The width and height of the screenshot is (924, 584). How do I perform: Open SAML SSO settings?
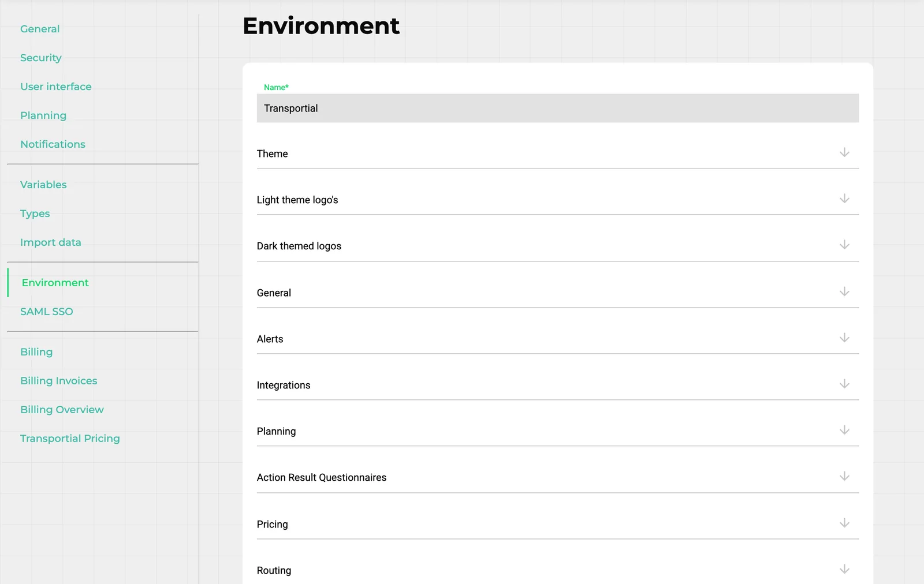tap(47, 312)
